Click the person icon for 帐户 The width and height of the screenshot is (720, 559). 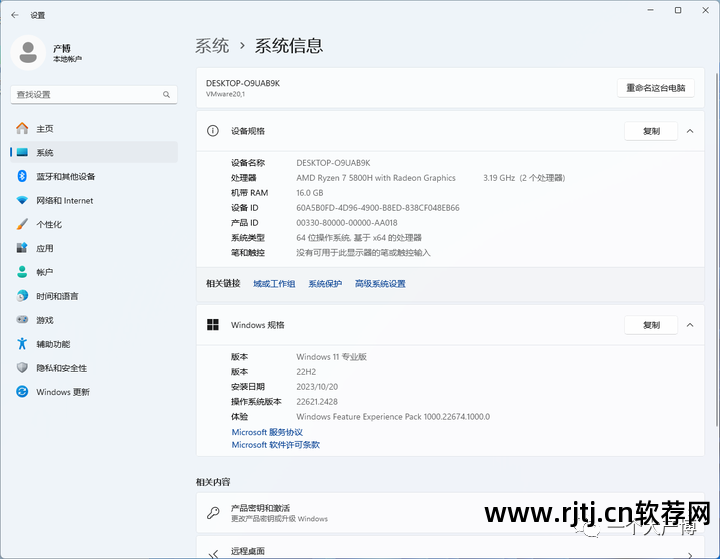(x=22, y=272)
